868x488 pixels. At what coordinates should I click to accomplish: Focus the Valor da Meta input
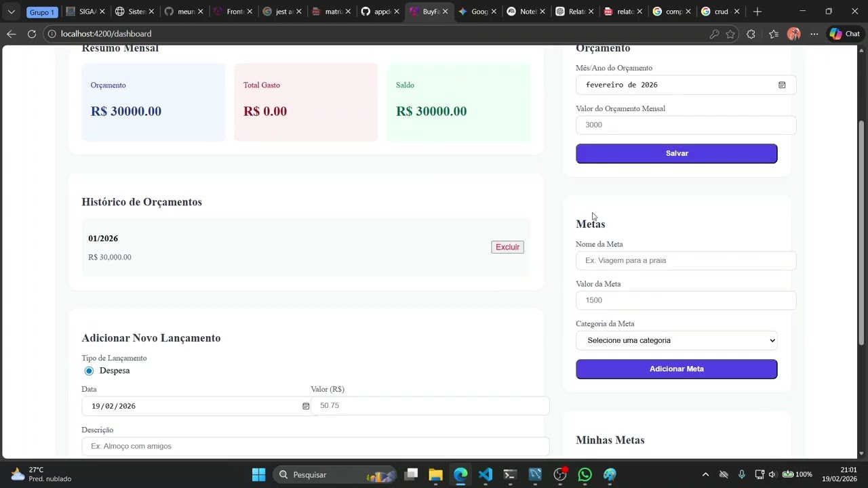pyautogui.click(x=686, y=300)
